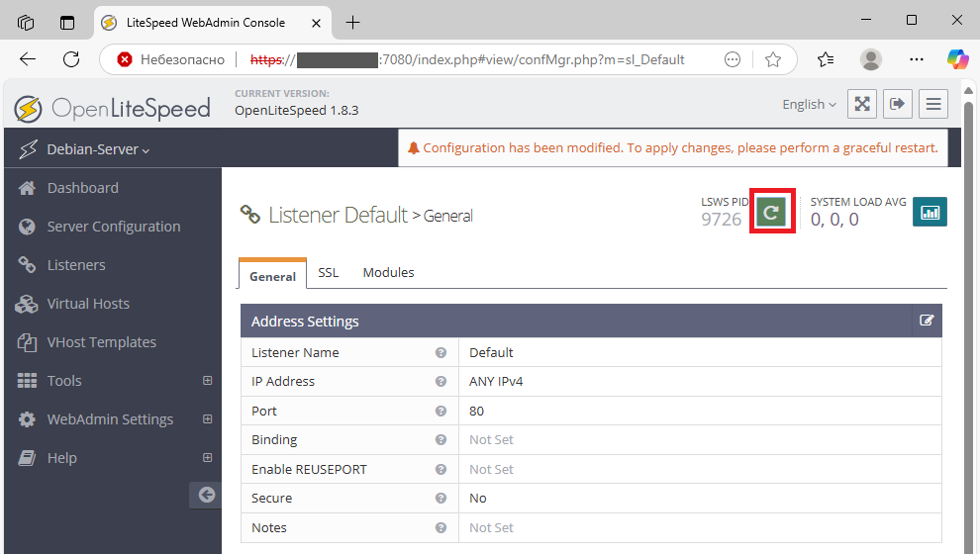Click help icon for Listener Name
980x554 pixels.
(441, 353)
